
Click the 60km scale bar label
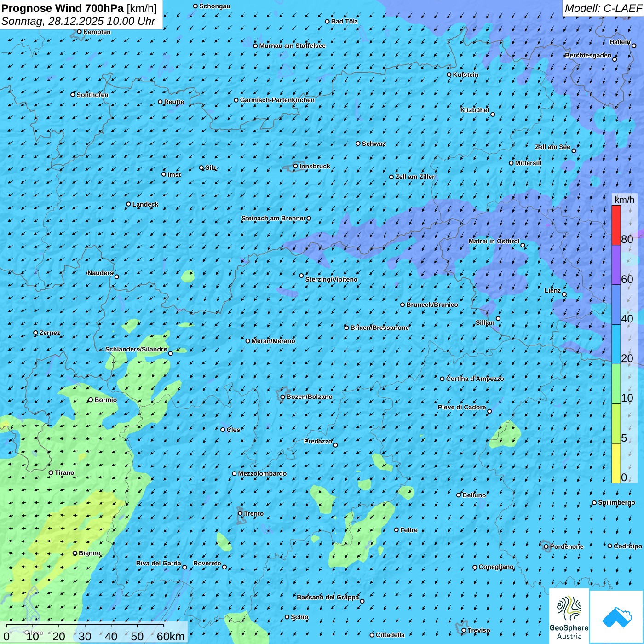tap(171, 636)
